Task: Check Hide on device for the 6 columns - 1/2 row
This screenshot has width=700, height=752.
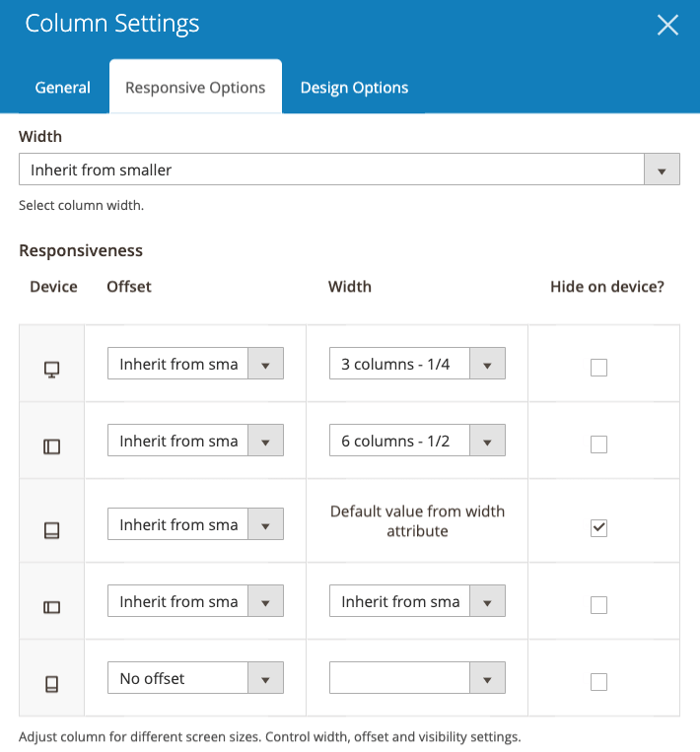Action: point(598,444)
